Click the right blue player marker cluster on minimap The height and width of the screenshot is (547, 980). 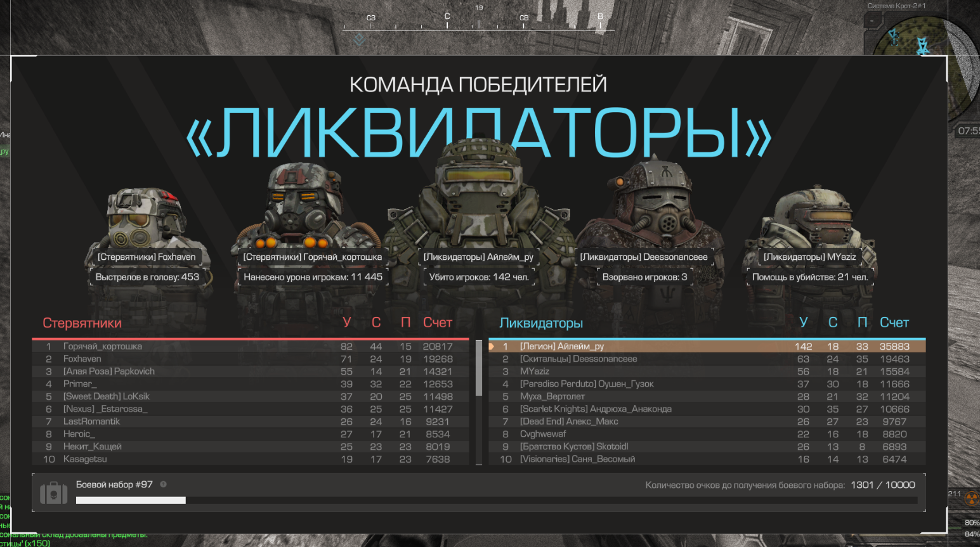(922, 46)
